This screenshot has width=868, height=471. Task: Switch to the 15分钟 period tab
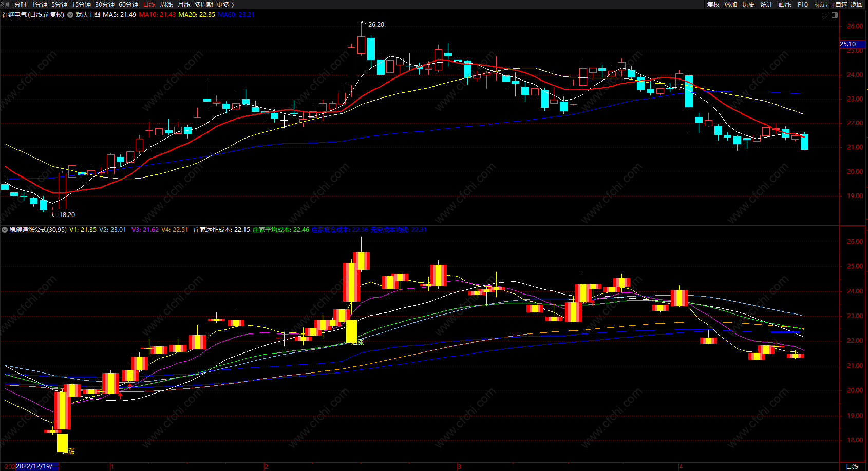(81, 5)
